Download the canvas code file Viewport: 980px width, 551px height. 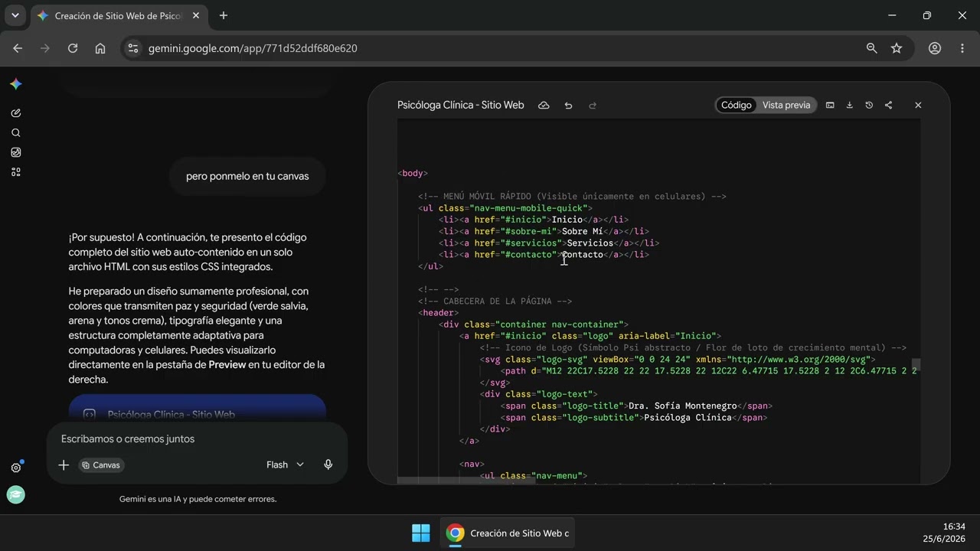tap(849, 106)
